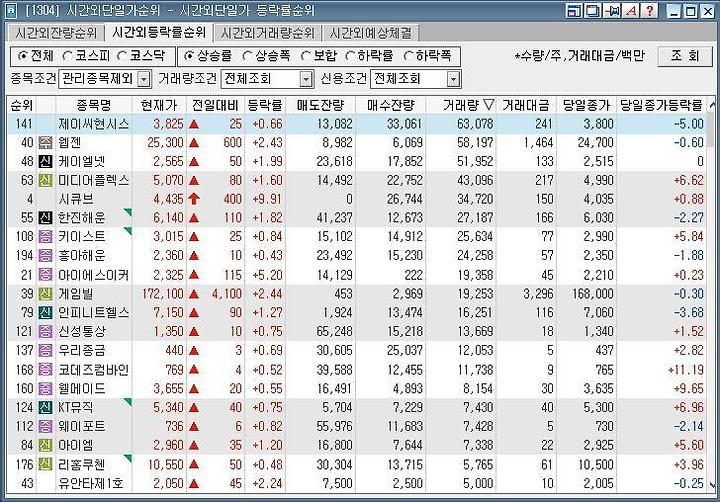
Task: Click the 종목명 column header
Action: 94,105
